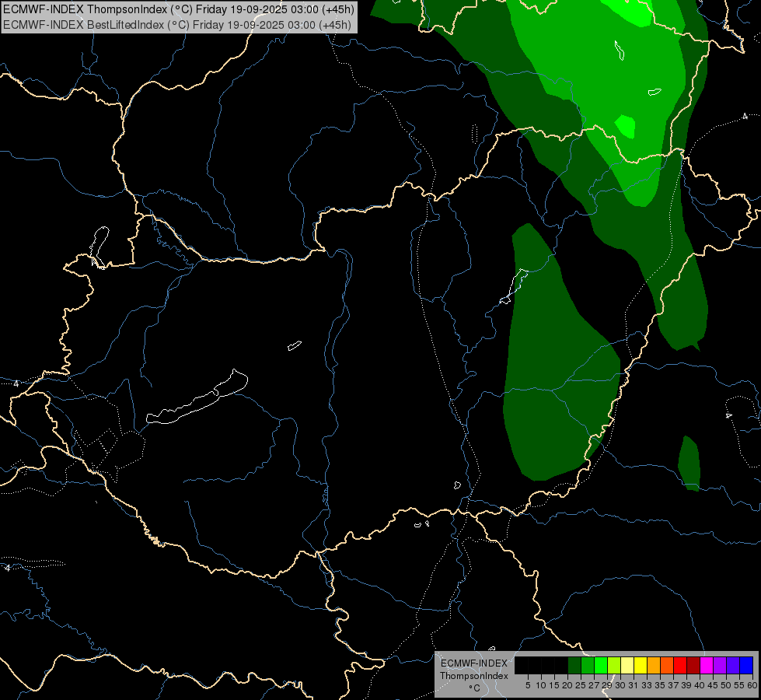Click the dark red 39–40 legend swatch
This screenshot has height=700, width=761.
(693, 665)
